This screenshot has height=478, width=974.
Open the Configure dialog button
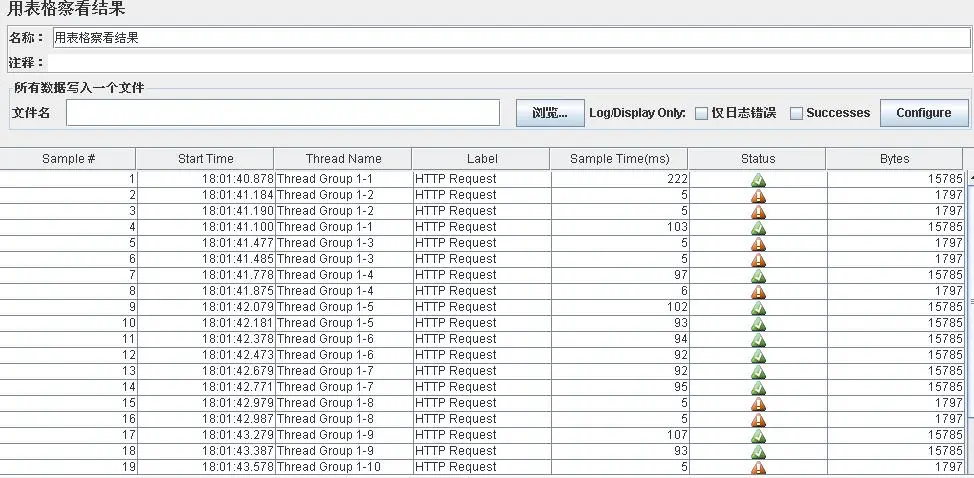click(924, 113)
